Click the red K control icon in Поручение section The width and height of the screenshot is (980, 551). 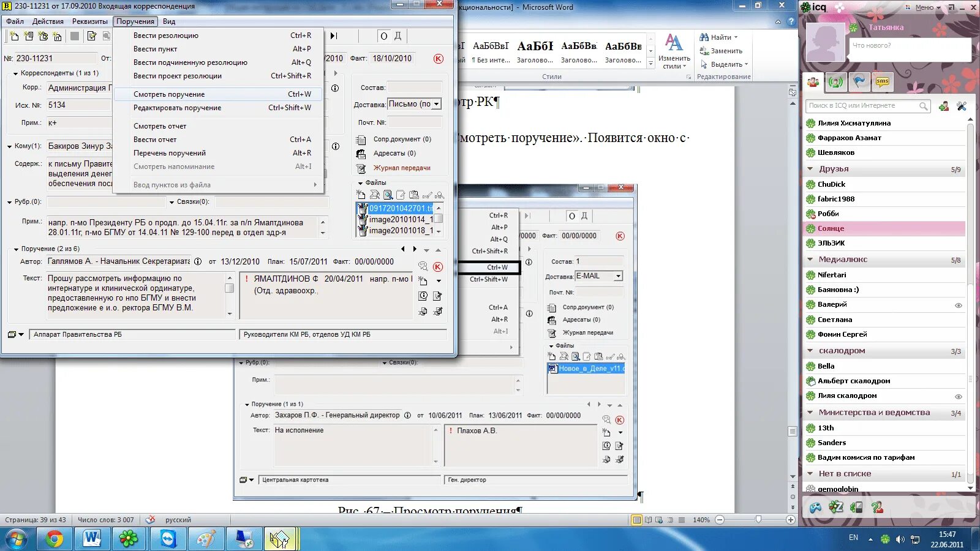[x=438, y=266]
